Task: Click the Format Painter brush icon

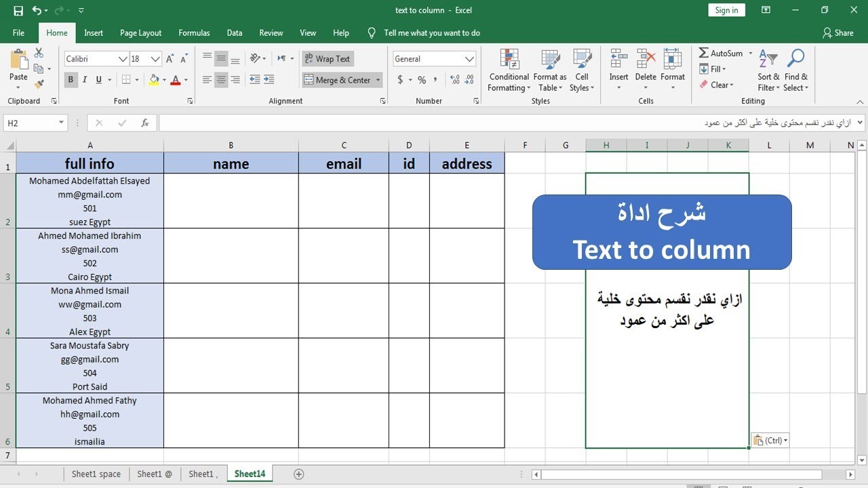Action: point(39,84)
